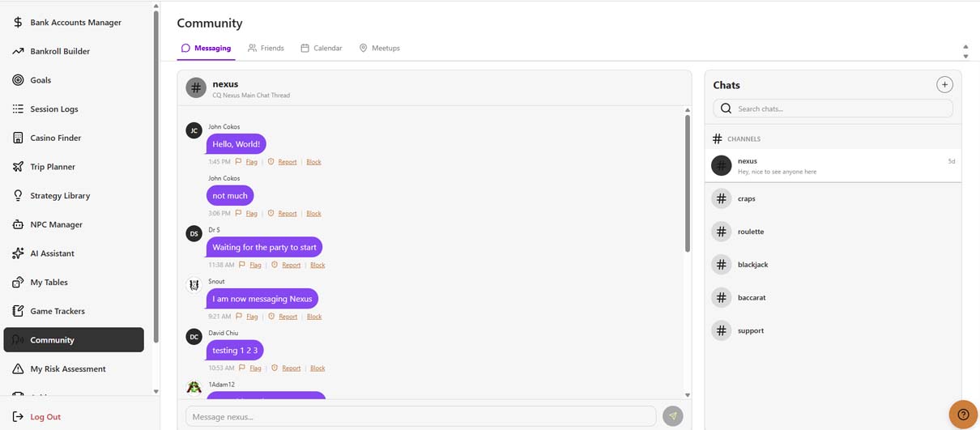This screenshot has height=430, width=980.
Task: Open the Meetups tab
Action: coord(379,49)
